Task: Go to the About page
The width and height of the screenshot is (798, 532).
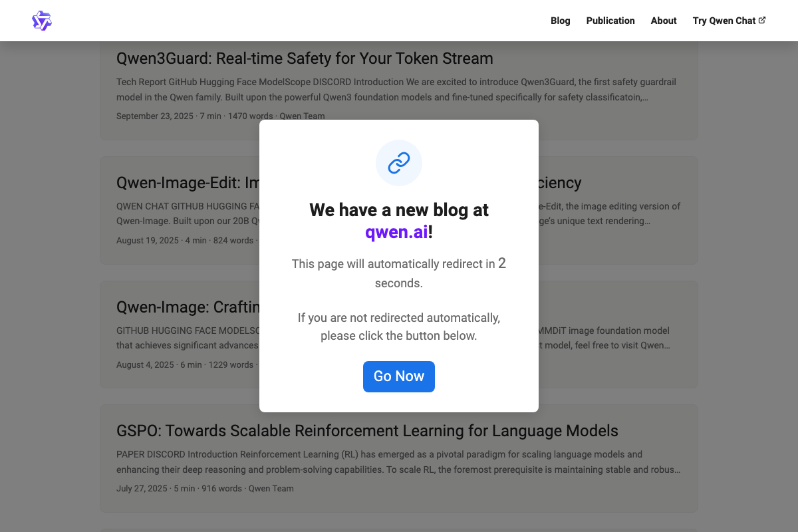Action: (x=664, y=21)
